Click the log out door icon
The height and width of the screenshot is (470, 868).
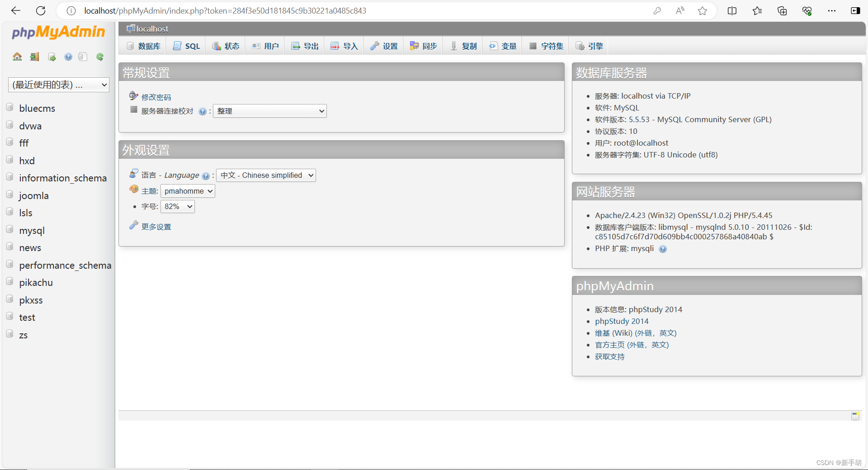pos(34,57)
